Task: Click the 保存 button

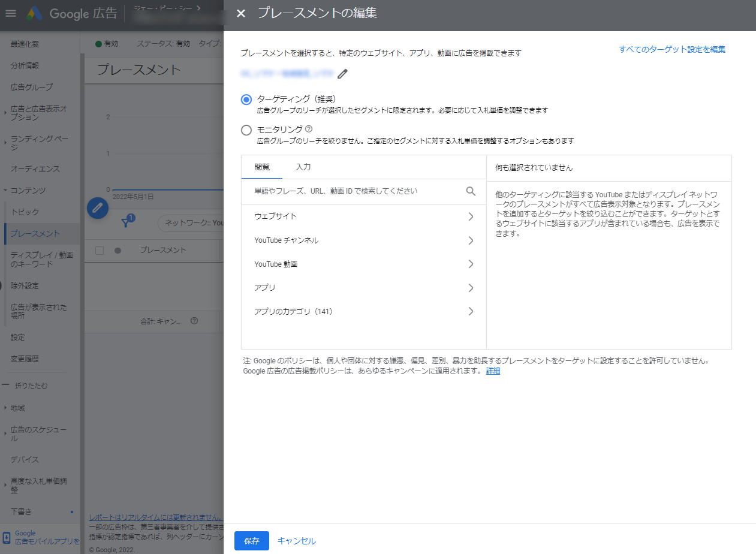Action: pos(252,541)
